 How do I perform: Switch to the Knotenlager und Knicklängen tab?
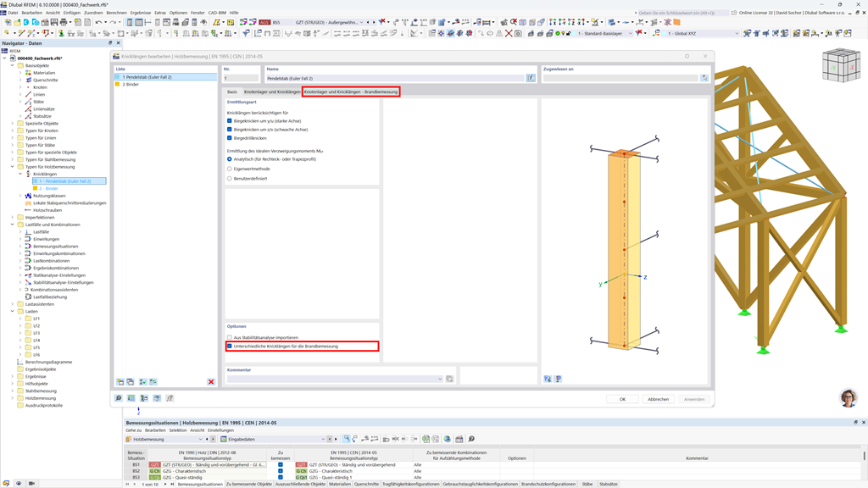272,91
